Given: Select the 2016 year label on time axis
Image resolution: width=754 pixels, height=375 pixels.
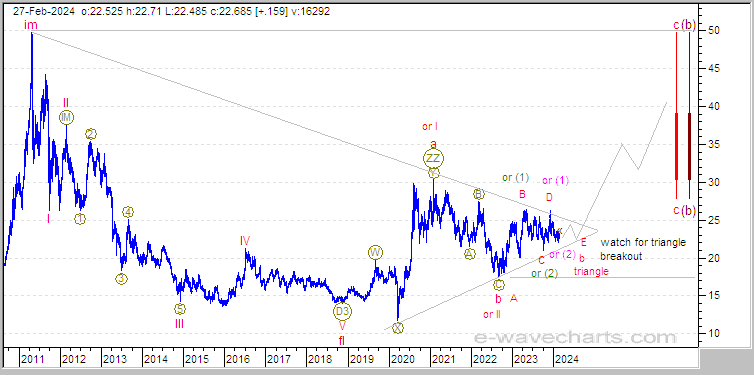Looking at the screenshot, I should [237, 359].
